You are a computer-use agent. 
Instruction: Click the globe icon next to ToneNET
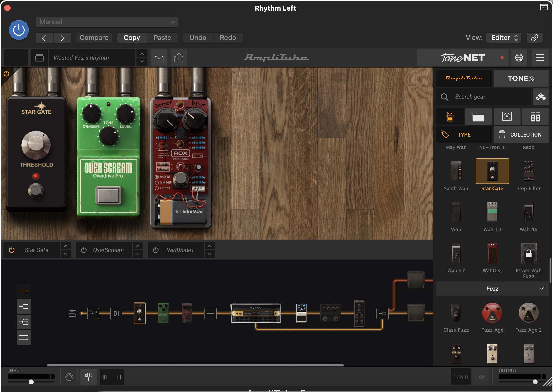click(x=519, y=58)
